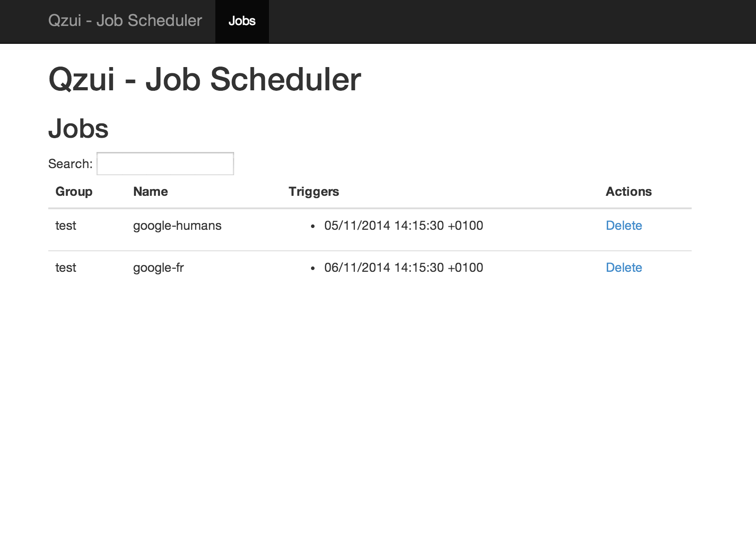Click the test group cell for google-humans
This screenshot has width=756, height=549.
66,225
